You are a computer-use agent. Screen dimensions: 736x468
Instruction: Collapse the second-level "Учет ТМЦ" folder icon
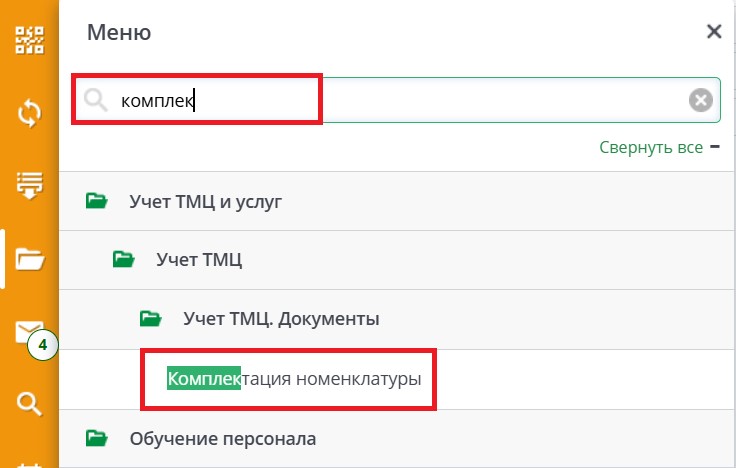(124, 260)
